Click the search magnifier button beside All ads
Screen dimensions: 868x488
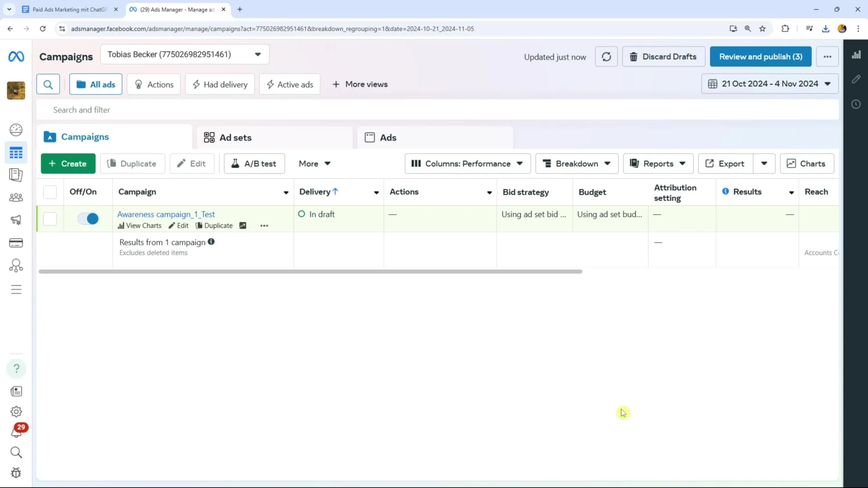point(48,84)
